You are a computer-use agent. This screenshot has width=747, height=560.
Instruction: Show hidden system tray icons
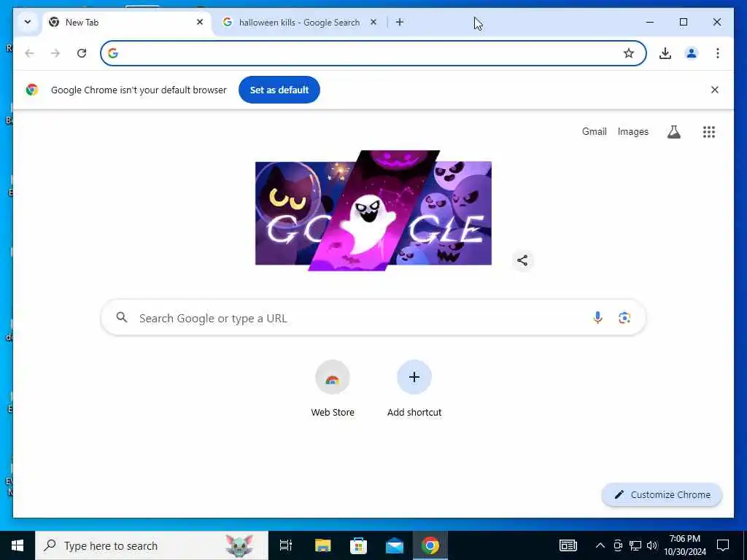[600, 545]
